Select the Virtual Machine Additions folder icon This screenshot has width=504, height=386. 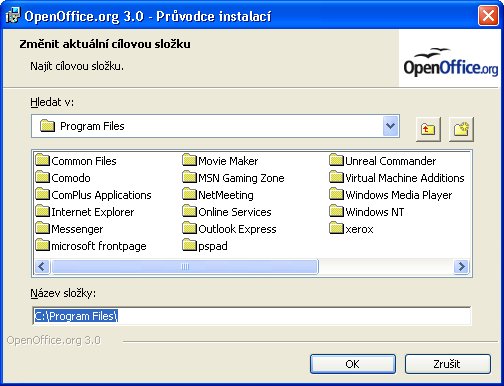coord(336,177)
